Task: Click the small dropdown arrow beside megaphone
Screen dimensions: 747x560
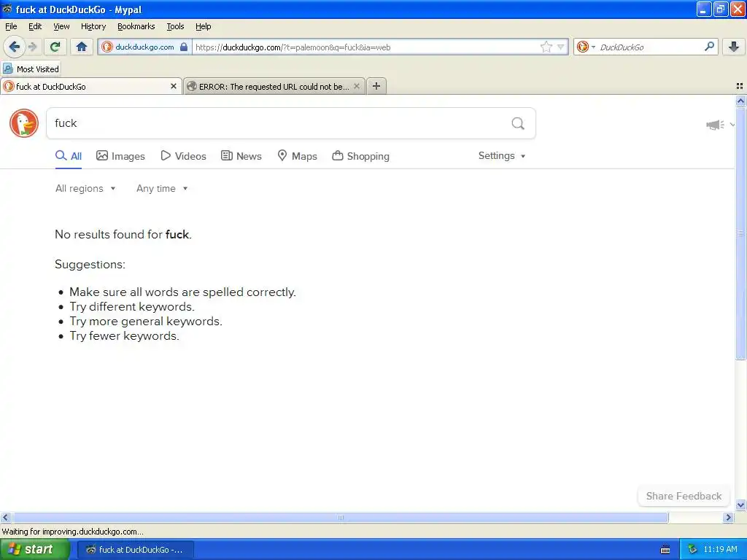Action: coord(732,125)
